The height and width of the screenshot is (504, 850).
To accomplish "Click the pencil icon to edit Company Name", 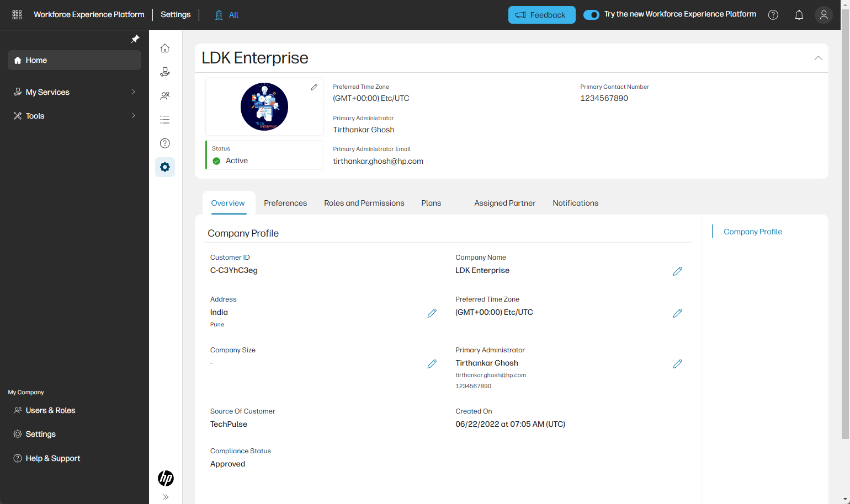I will [677, 271].
